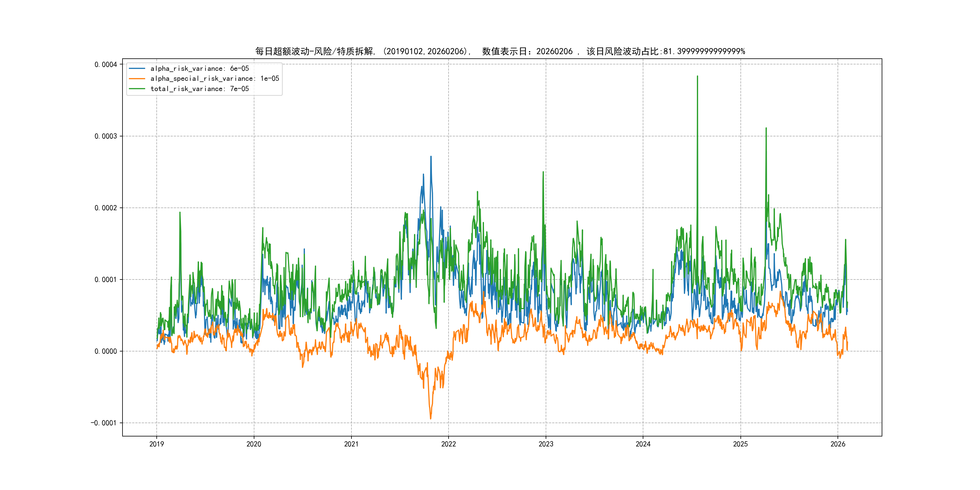Select the alpha_special_risk_variance: 1e-05 legend label
The width and height of the screenshot is (980, 490).
(214, 79)
